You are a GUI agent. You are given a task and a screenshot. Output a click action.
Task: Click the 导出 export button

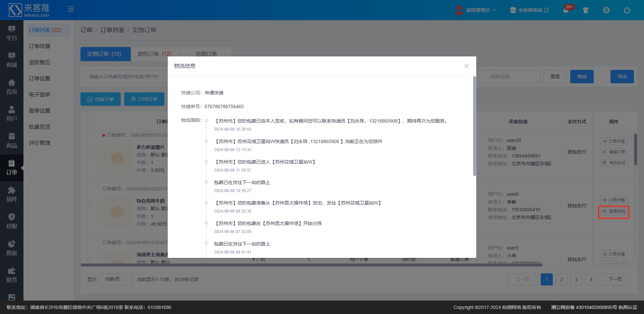pos(622,77)
